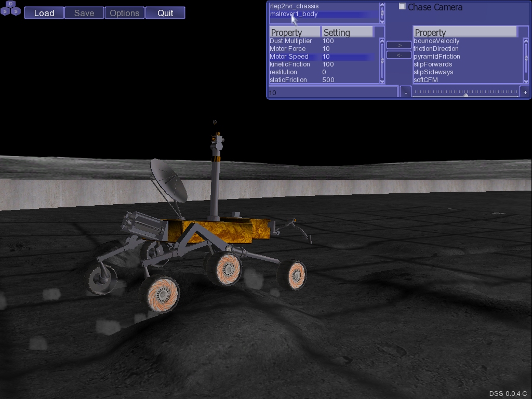The image size is (532, 399).
Task: Enable the Chase Camera checkbox
Action: pyautogui.click(x=402, y=6)
